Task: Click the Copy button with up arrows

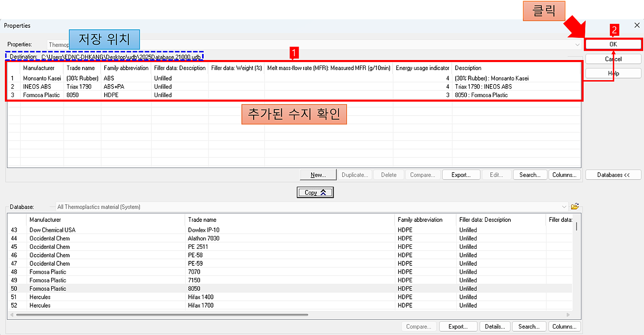Action: click(315, 192)
